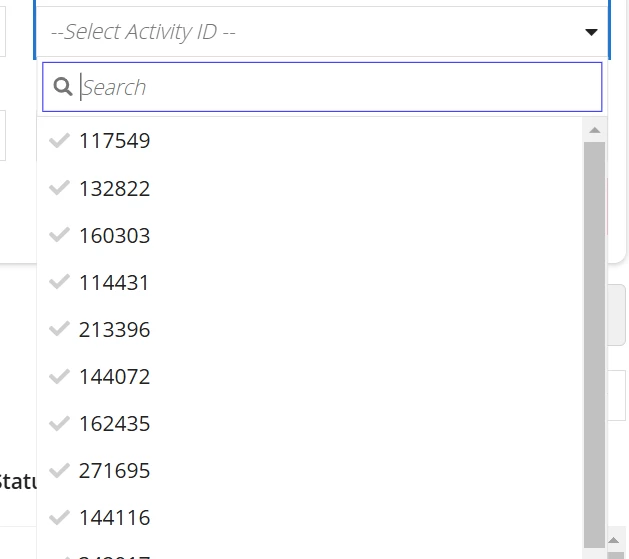Select option 162435
Image resolution: width=629 pixels, height=559 pixels.
(x=309, y=423)
